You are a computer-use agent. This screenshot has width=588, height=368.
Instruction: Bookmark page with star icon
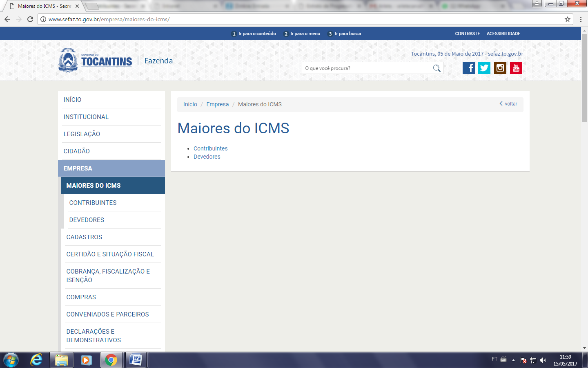pos(568,19)
